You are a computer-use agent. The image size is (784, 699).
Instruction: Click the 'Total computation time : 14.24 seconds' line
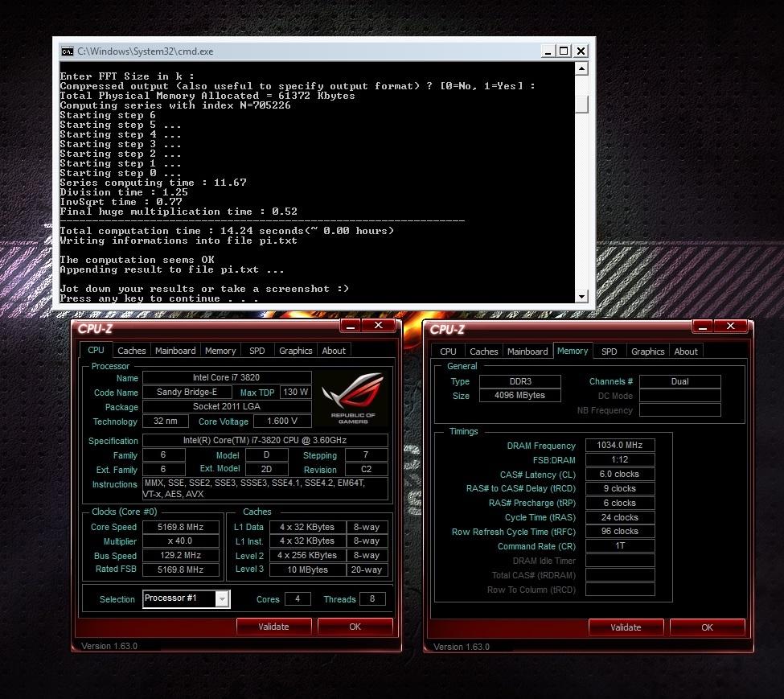point(227,231)
